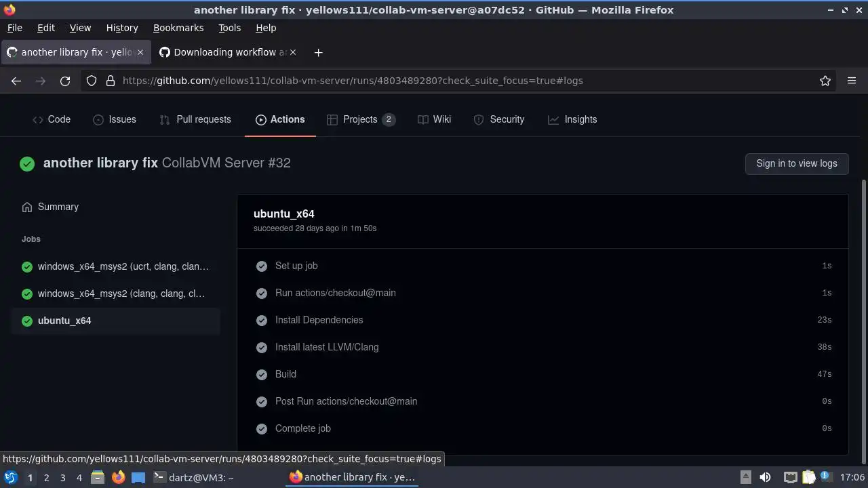Go back using browser back arrow

coord(16,81)
